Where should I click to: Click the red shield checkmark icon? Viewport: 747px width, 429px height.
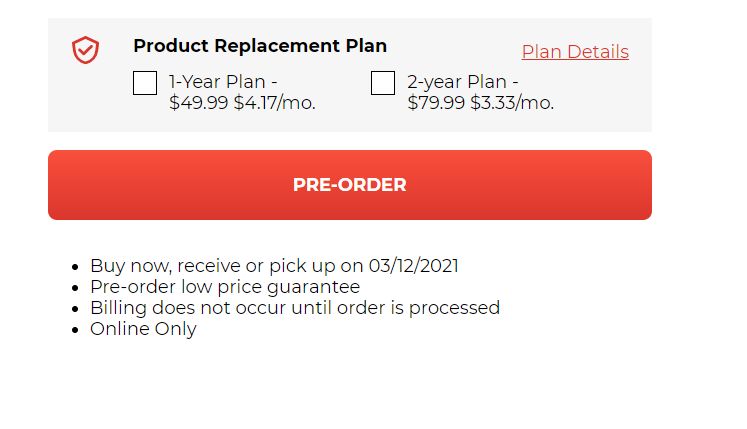[x=85, y=50]
